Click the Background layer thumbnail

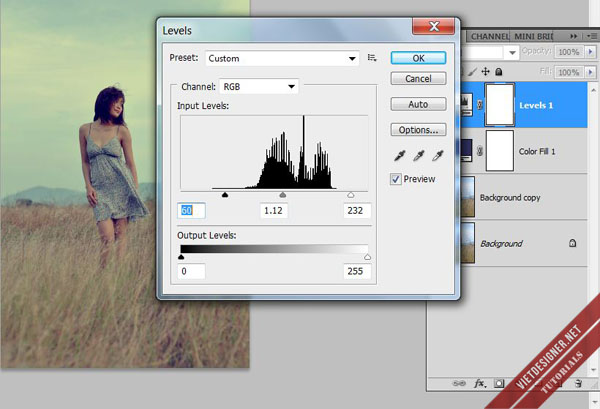[468, 243]
